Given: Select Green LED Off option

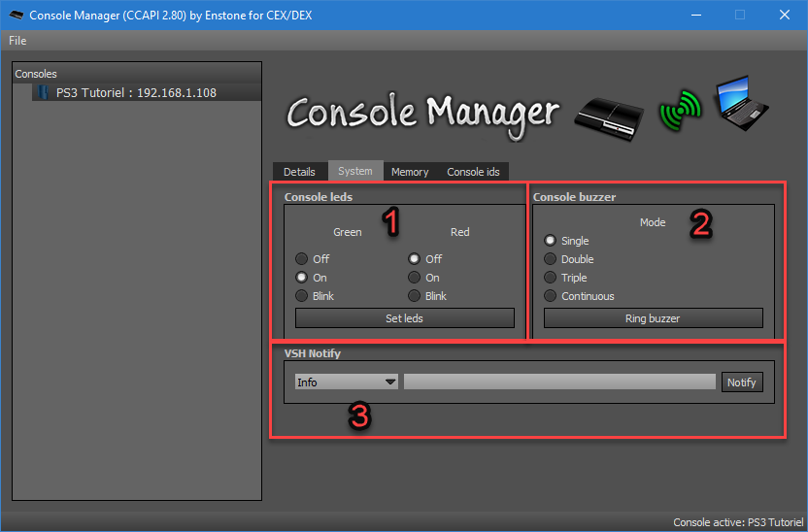Looking at the screenshot, I should point(313,258).
